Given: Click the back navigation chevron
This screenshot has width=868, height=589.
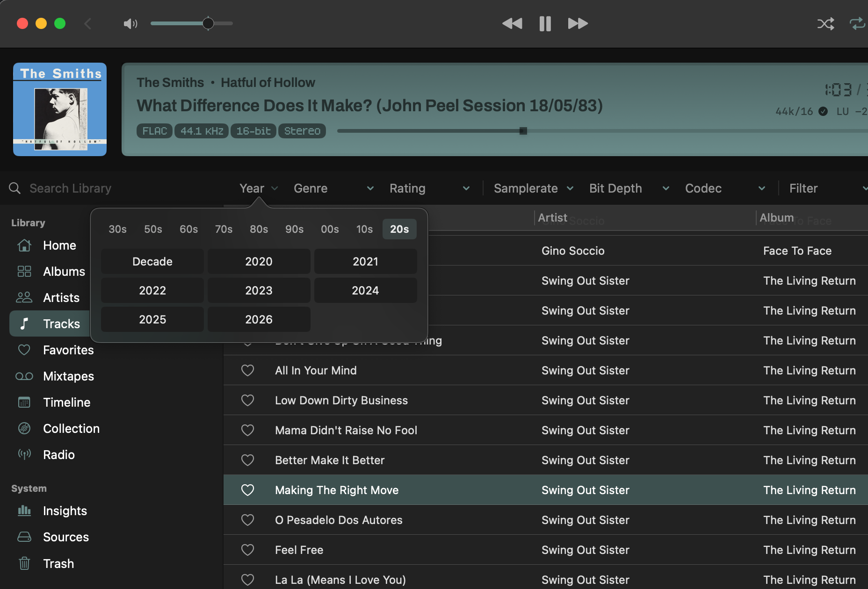Looking at the screenshot, I should click(87, 23).
